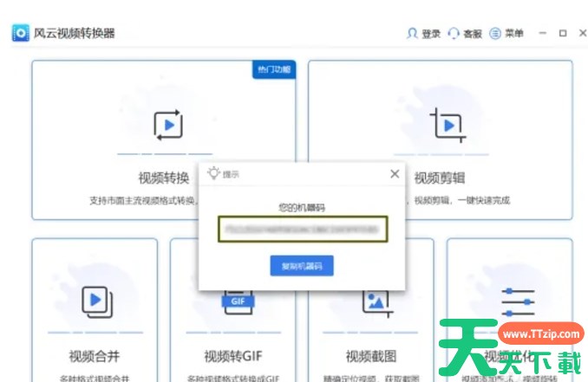
Task: Click the machine code input field
Action: pos(303,229)
